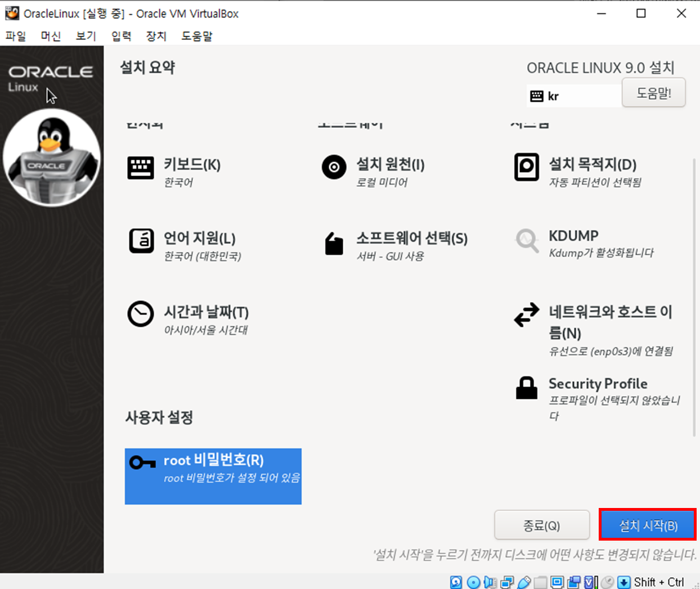Click the shared folders status bar icon
The height and width of the screenshot is (589, 700).
click(540, 582)
